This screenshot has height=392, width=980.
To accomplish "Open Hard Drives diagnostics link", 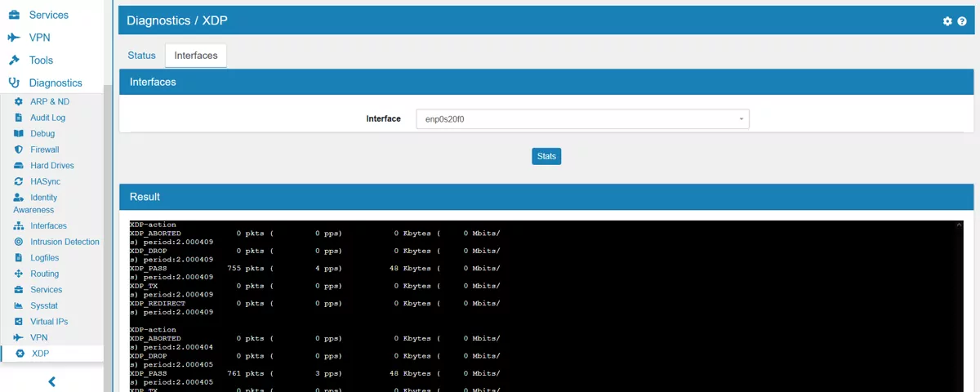I will (52, 166).
